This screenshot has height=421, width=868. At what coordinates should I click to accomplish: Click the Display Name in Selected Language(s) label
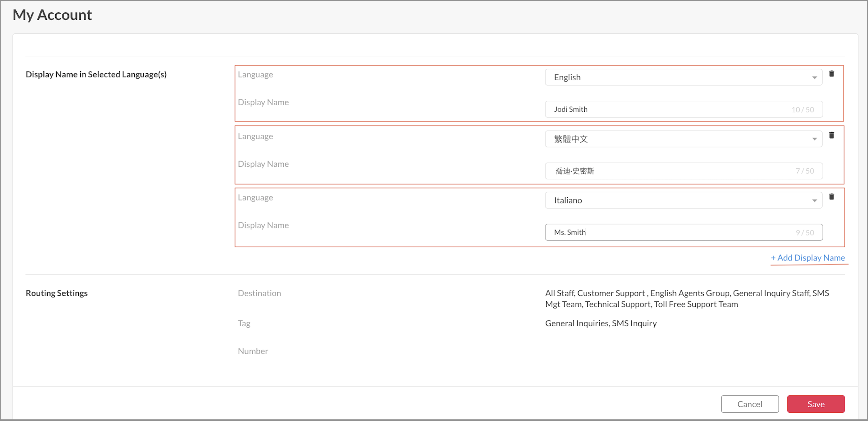click(x=96, y=74)
